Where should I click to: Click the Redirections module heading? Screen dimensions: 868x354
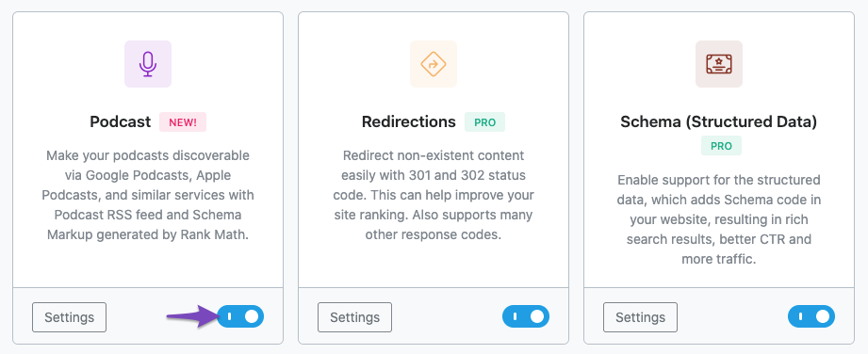point(409,121)
